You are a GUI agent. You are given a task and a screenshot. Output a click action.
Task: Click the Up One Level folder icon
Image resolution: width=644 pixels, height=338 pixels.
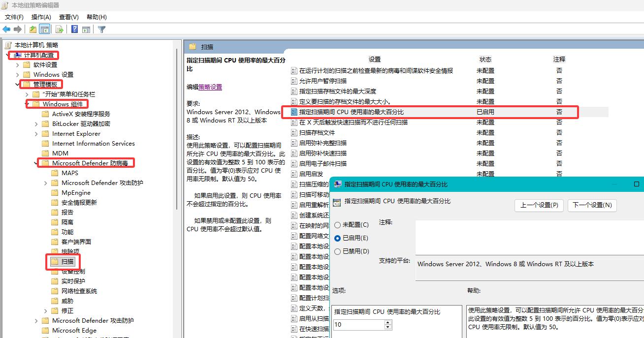click(32, 29)
